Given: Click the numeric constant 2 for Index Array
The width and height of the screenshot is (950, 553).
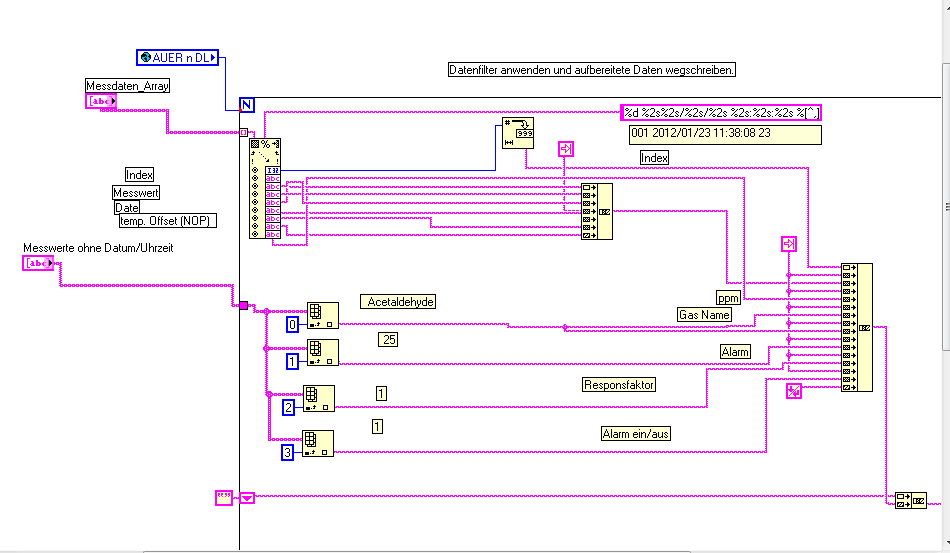Looking at the screenshot, I should pos(288,408).
